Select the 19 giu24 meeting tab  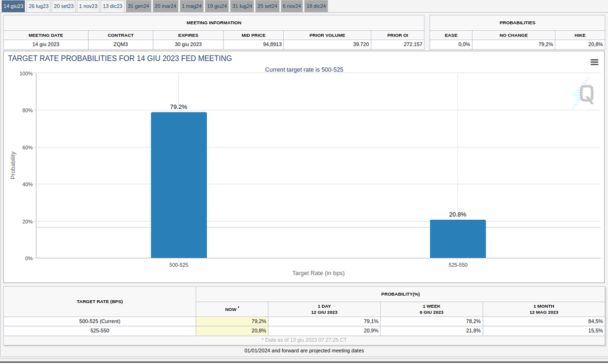217,6
